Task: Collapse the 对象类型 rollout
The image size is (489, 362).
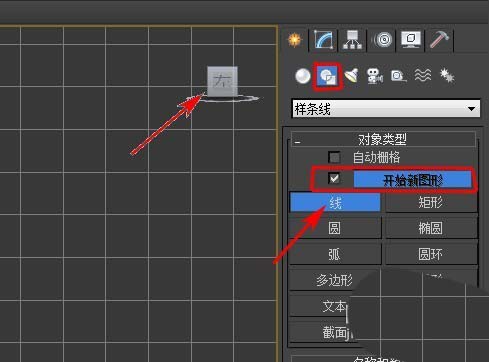Action: tap(383, 139)
